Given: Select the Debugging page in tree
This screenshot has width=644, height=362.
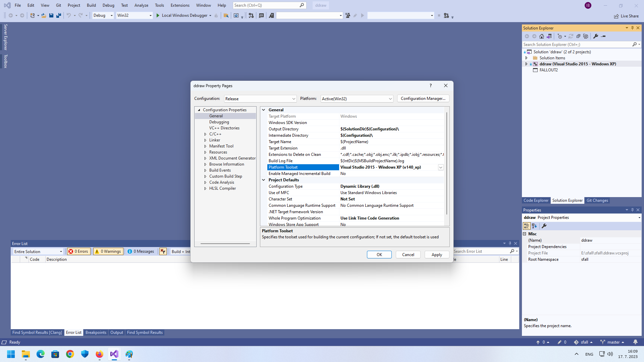Looking at the screenshot, I should (219, 122).
